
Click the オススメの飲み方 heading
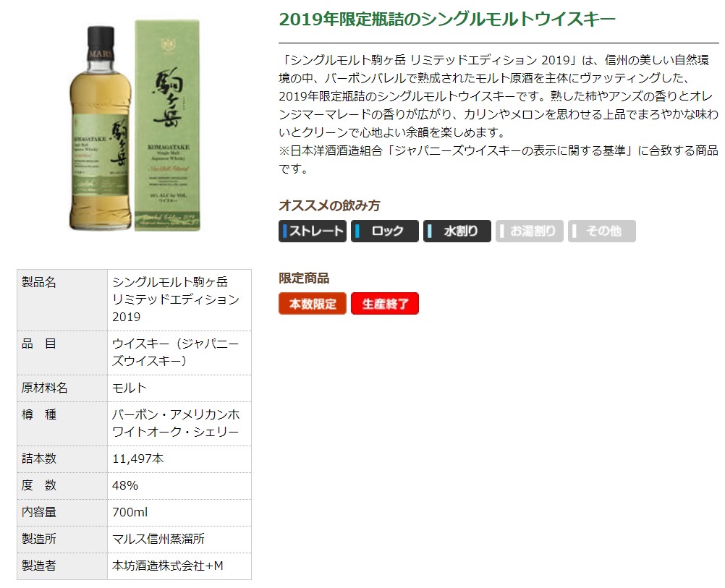(x=329, y=205)
